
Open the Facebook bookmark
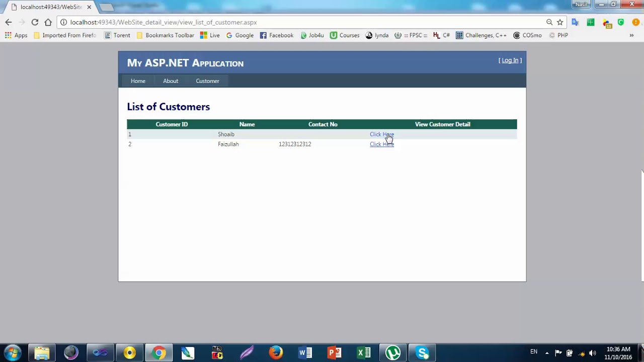point(276,35)
